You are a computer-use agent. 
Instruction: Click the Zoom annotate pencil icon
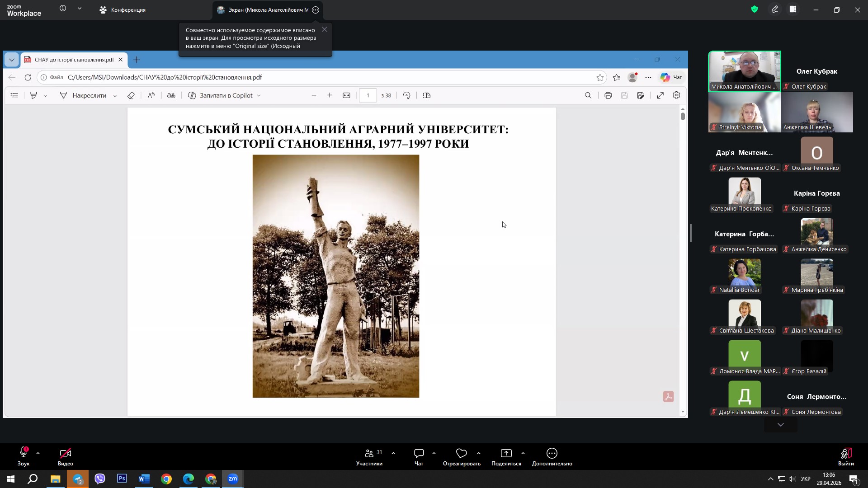click(x=774, y=9)
